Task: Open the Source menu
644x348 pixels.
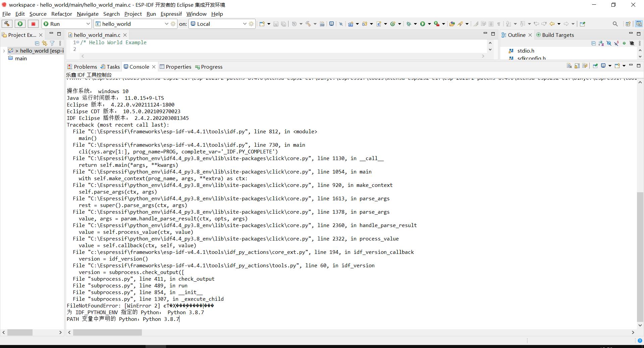Action: (x=38, y=14)
